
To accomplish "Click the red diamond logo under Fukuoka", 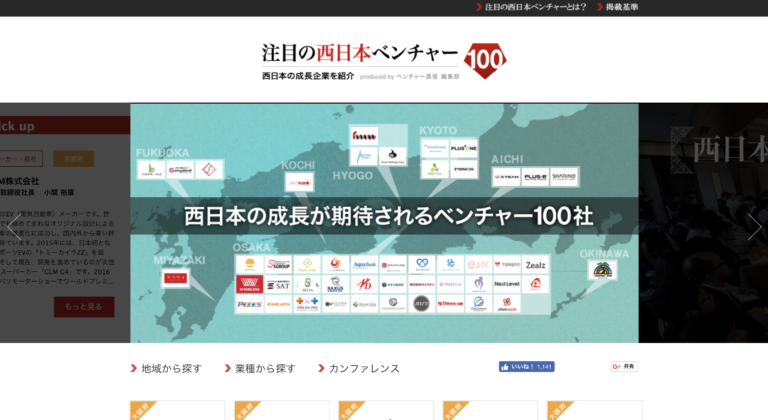I will pyautogui.click(x=209, y=170).
